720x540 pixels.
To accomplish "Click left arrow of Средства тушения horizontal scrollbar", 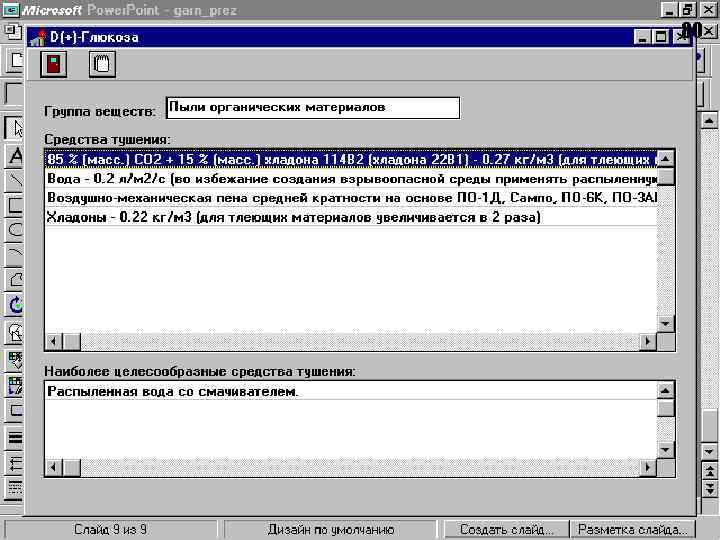I will [x=54, y=342].
